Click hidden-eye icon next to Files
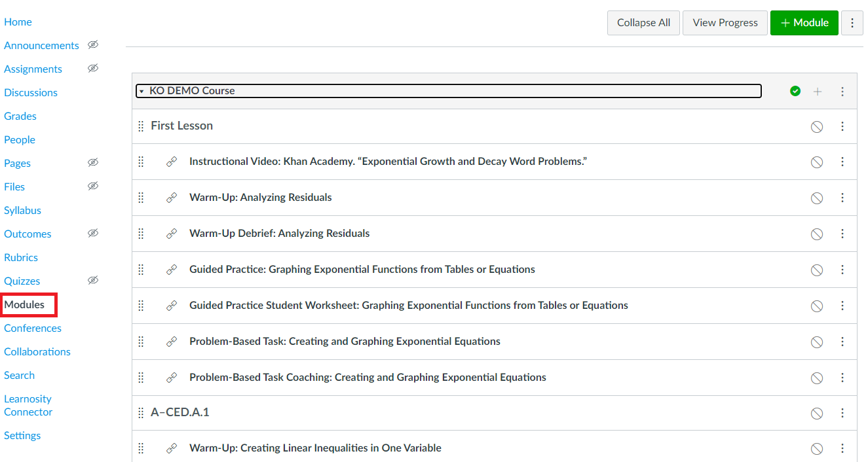The width and height of the screenshot is (868, 462). point(93,187)
